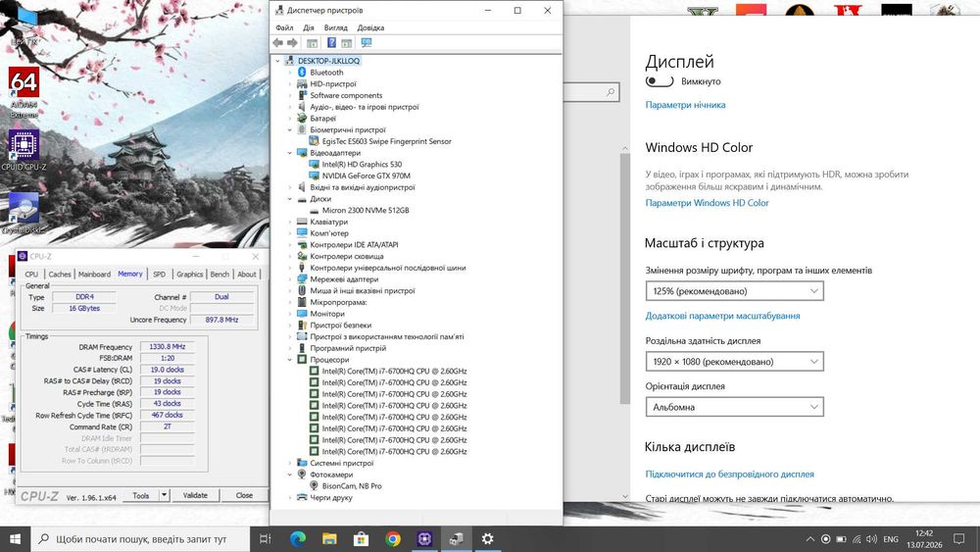Viewport: 980px width, 552px height.
Task: Switch to the Graphics tab in CPU-Z
Action: [x=189, y=274]
